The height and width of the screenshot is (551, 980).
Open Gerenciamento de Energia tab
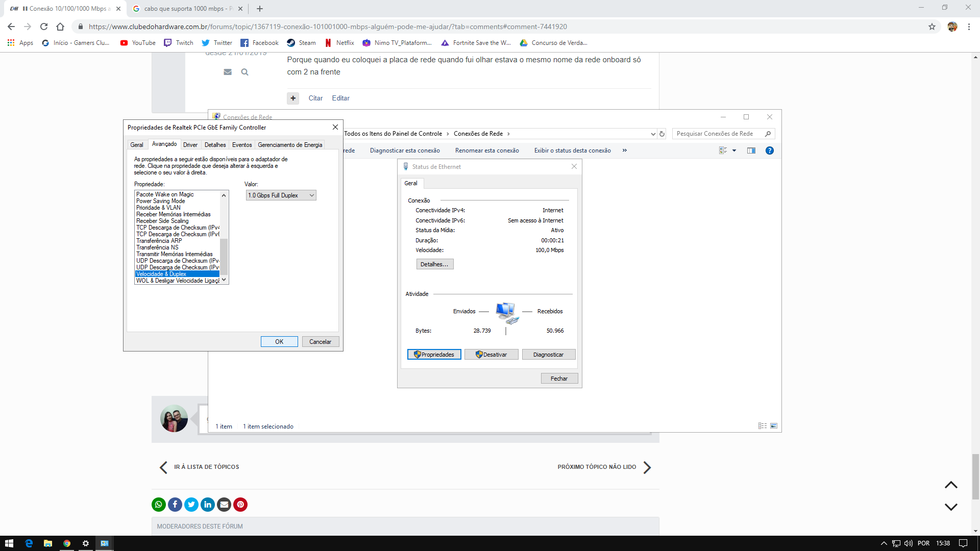click(290, 145)
